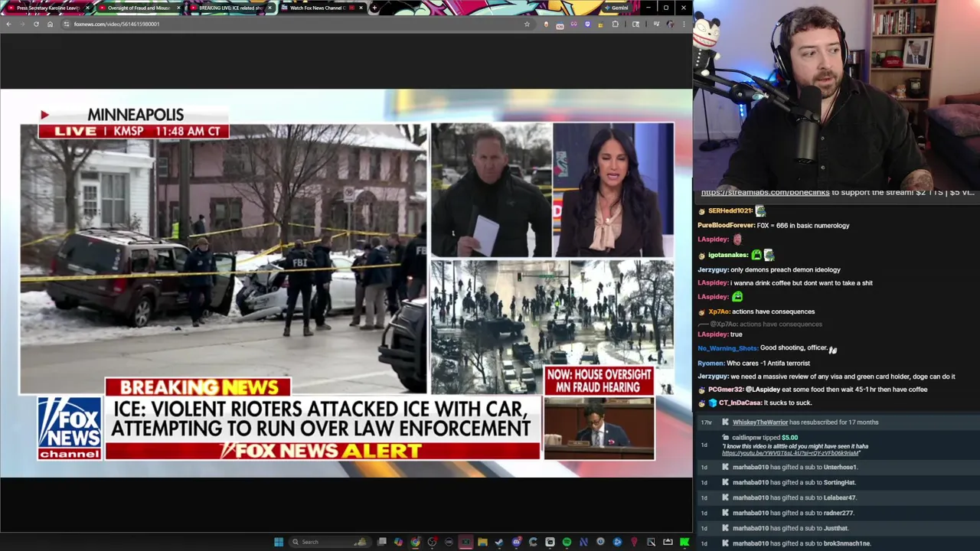This screenshot has width=980, height=551.
Task: Open the streamlabs.com/boneclinks link
Action: coord(765,193)
